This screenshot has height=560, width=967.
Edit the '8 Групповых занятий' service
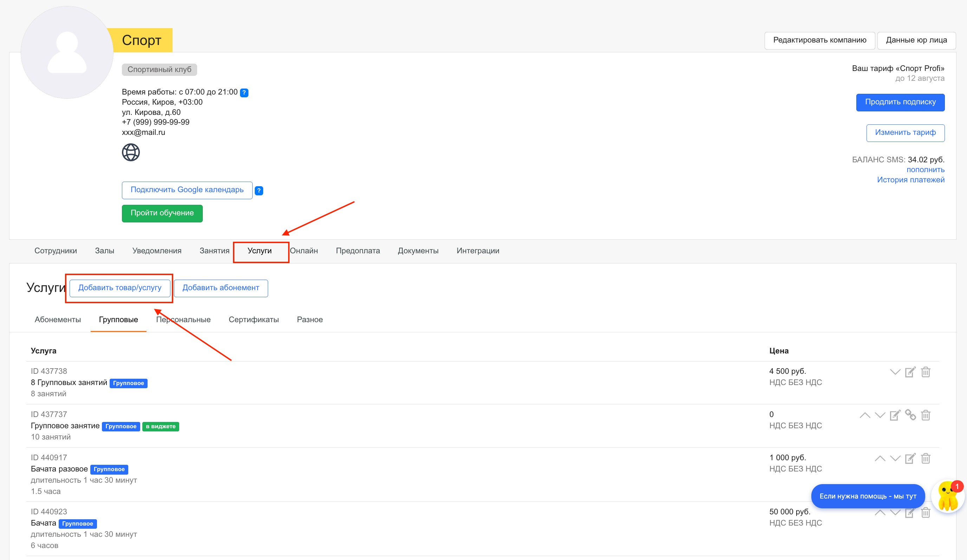[910, 372]
